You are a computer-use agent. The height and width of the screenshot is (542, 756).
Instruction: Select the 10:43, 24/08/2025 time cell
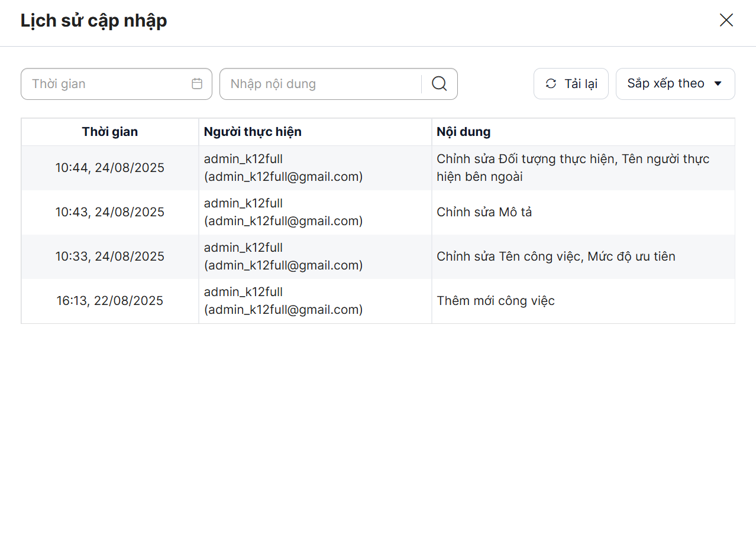[x=110, y=212]
